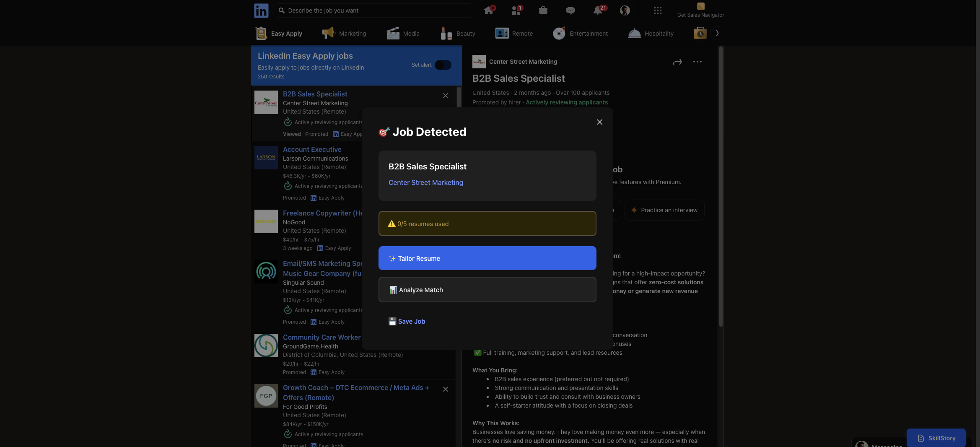Select the Entertainment category tab
The height and width of the screenshot is (447, 980).
pos(581,34)
